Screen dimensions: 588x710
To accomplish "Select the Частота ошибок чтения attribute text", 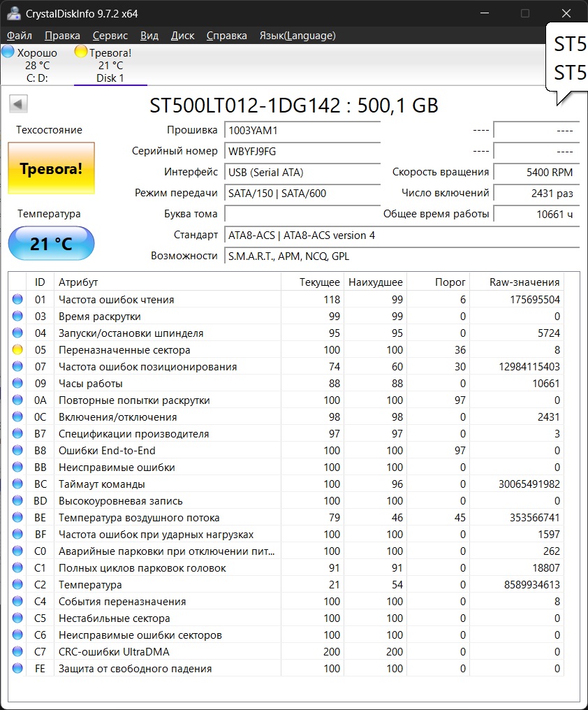I will 117,300.
